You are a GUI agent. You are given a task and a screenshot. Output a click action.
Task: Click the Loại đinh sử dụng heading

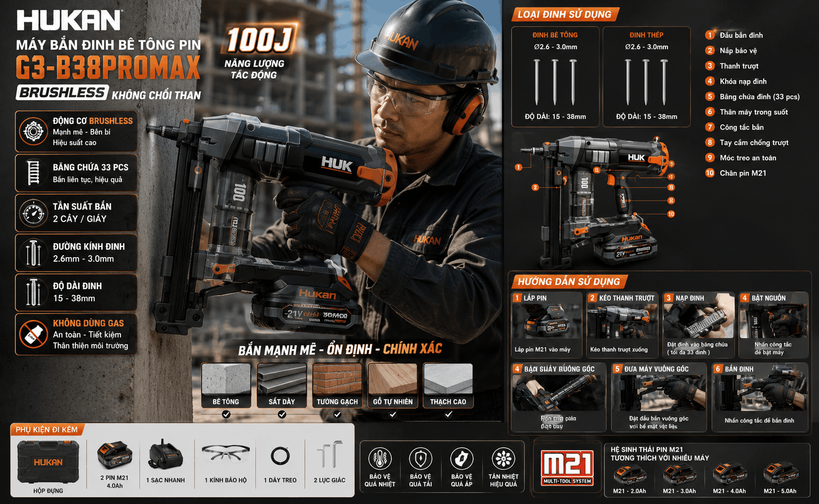(x=564, y=14)
